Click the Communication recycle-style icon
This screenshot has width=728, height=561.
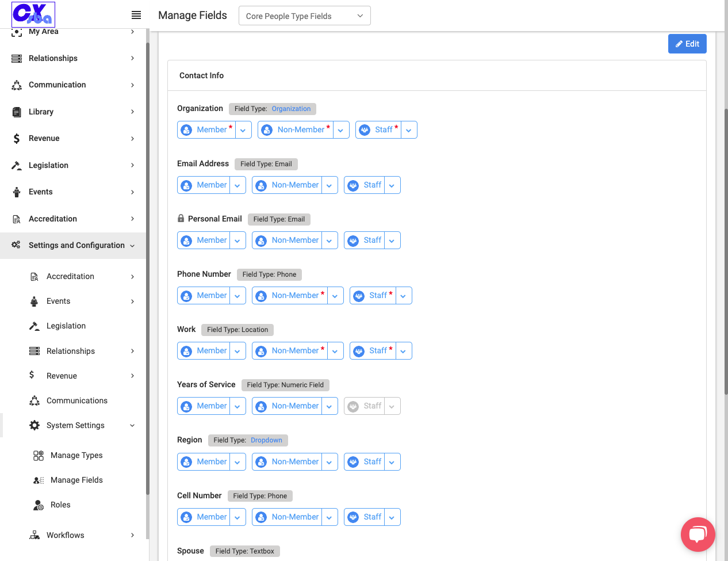pos(17,85)
